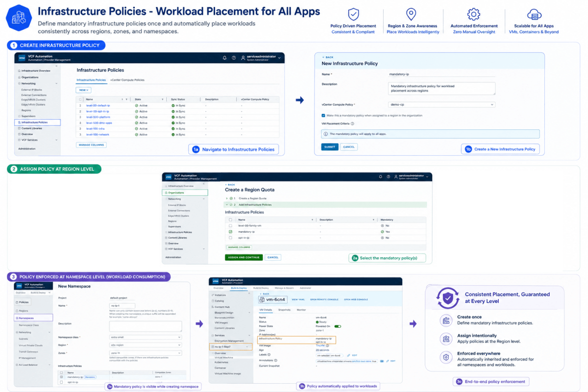The width and height of the screenshot is (588, 392).
Task: Click VIEW YAML link for vm-6cn4
Action: pos(298,299)
